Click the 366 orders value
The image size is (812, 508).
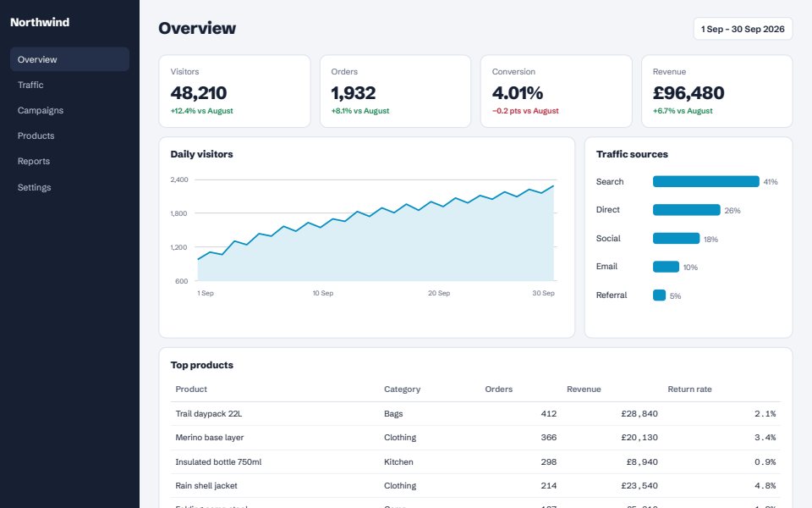(548, 438)
